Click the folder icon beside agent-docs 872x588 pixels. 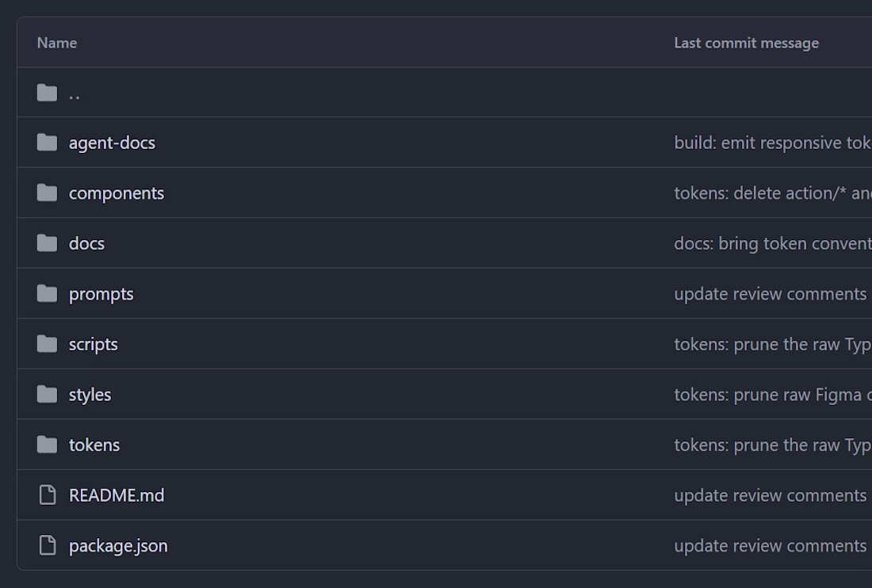click(47, 143)
